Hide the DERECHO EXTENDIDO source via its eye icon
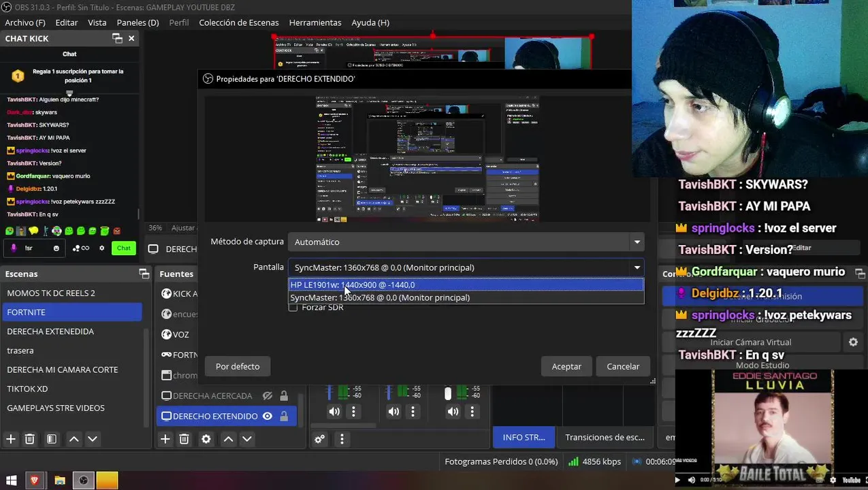The width and height of the screenshot is (868, 490). (268, 416)
